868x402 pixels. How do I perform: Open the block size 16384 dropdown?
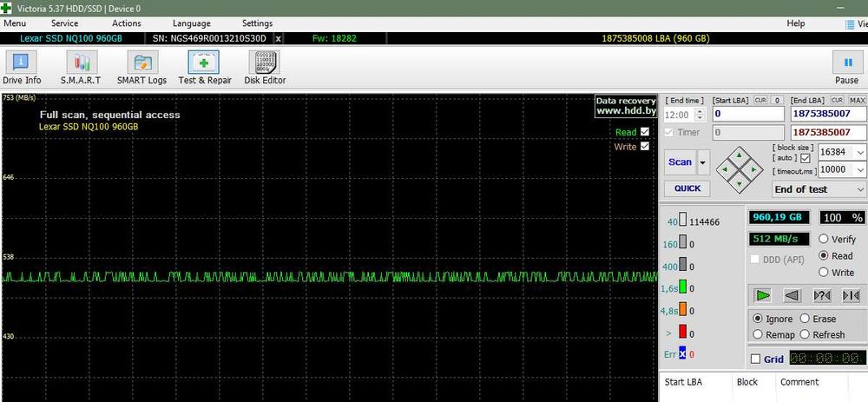click(860, 152)
